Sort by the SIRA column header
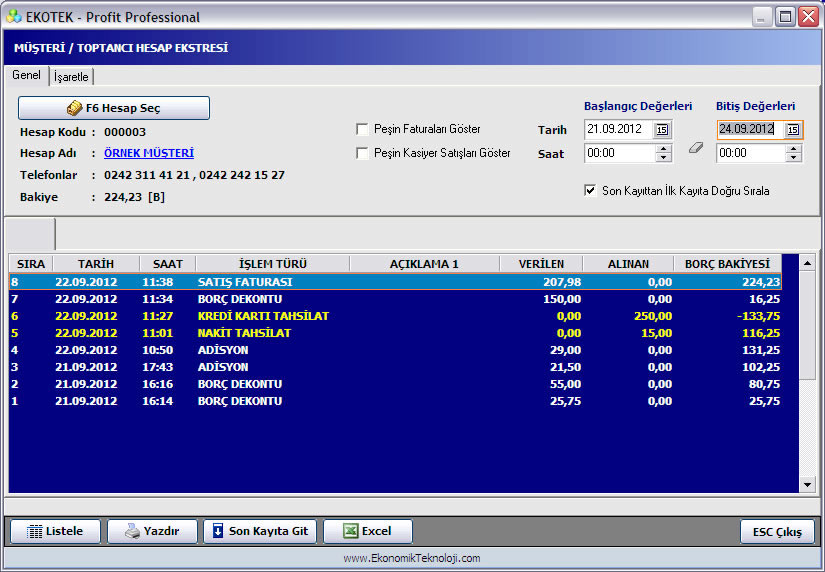 click(x=31, y=264)
